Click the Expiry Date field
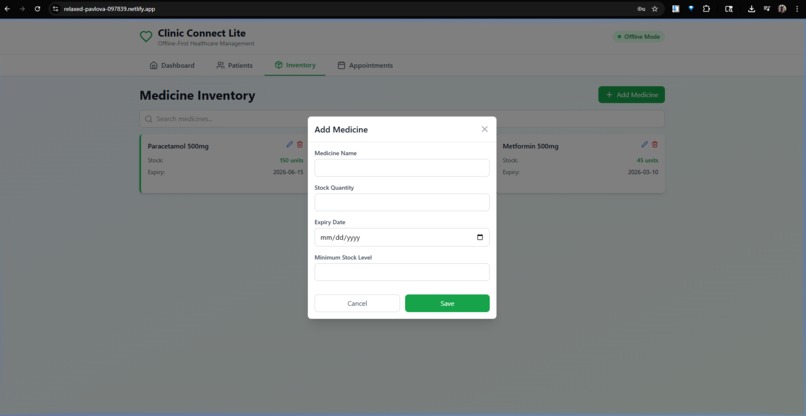The height and width of the screenshot is (416, 806). 401,237
